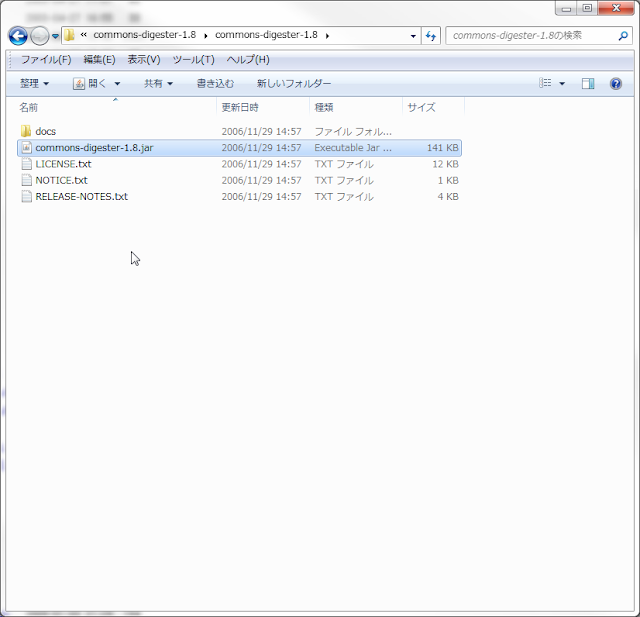Click the folder icon in address bar
Screen dimensions: 640x617
pyautogui.click(x=69, y=35)
